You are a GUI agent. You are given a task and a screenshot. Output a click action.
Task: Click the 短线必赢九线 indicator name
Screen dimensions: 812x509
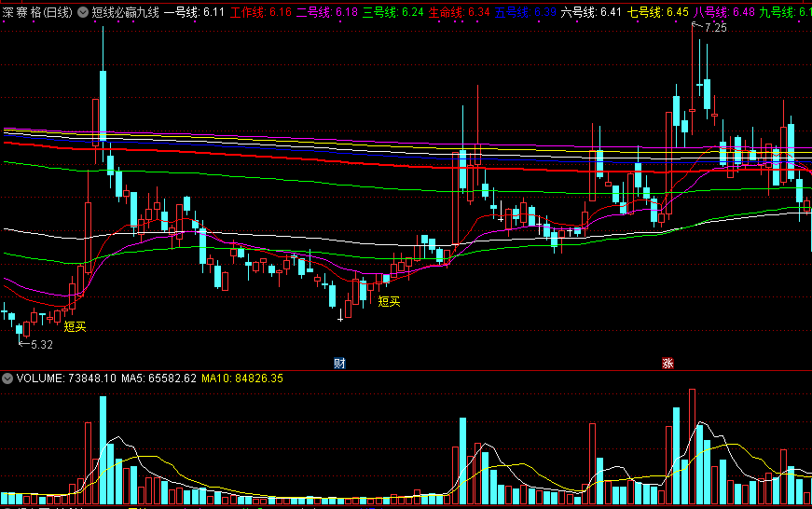coord(125,12)
